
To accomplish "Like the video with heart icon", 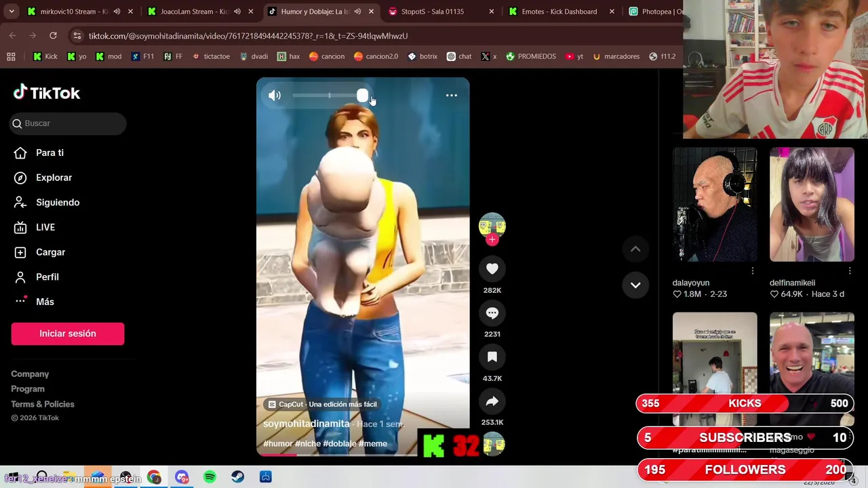I will pyautogui.click(x=492, y=269).
